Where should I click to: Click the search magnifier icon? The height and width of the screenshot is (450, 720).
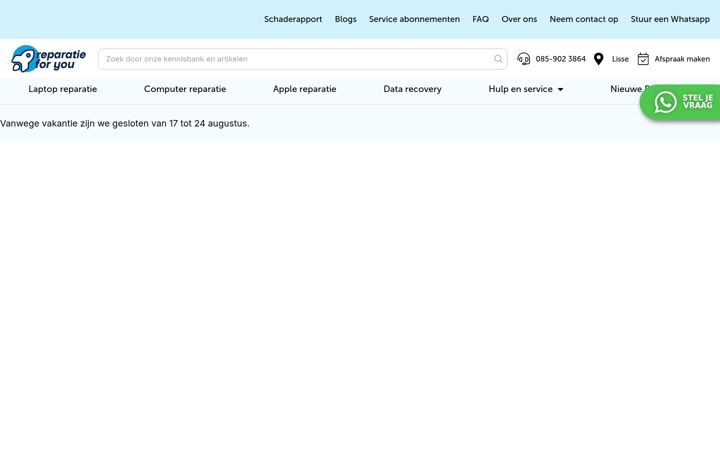498,59
